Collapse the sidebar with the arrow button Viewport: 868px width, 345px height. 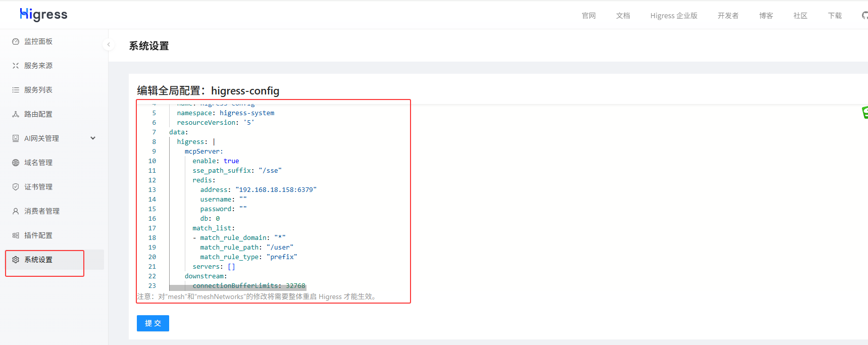(108, 44)
